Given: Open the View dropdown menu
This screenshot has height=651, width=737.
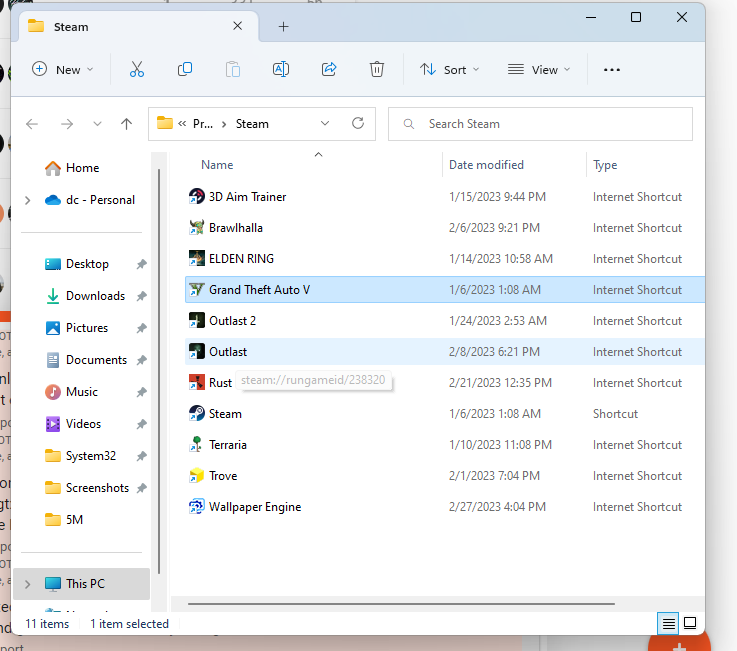Looking at the screenshot, I should pos(539,69).
